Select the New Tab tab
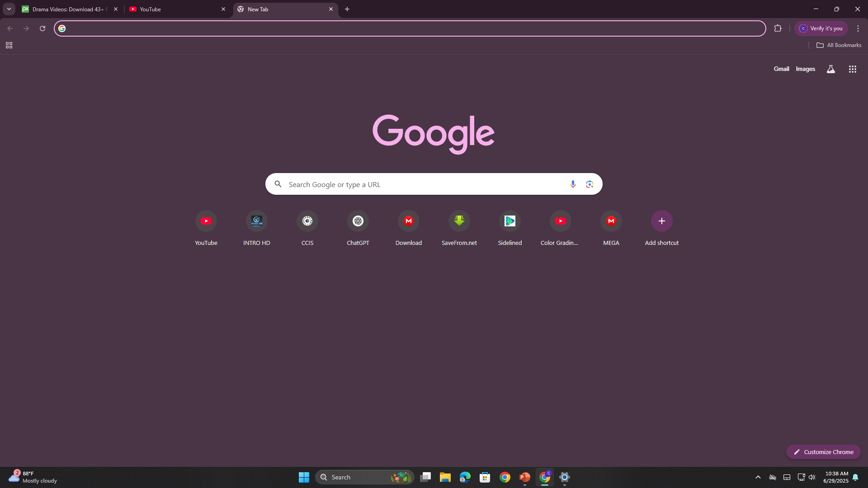The height and width of the screenshot is (488, 868). point(285,9)
